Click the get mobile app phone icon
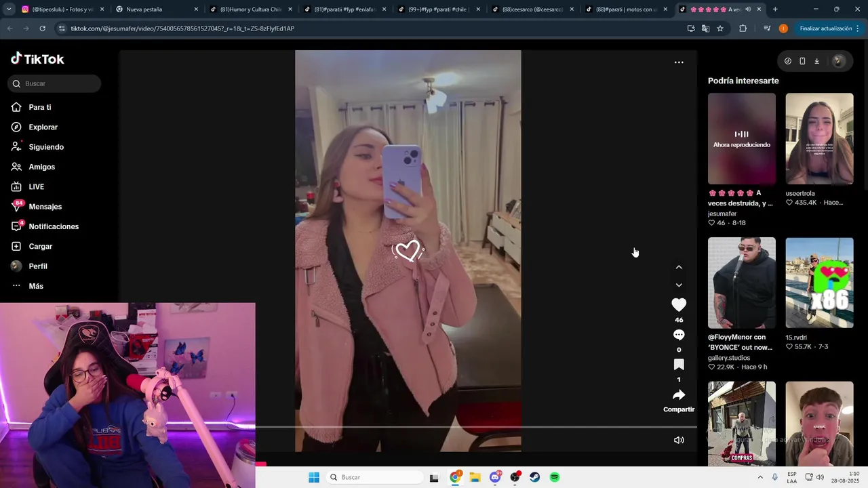Screen dimensions: 868x488 tap(802, 61)
